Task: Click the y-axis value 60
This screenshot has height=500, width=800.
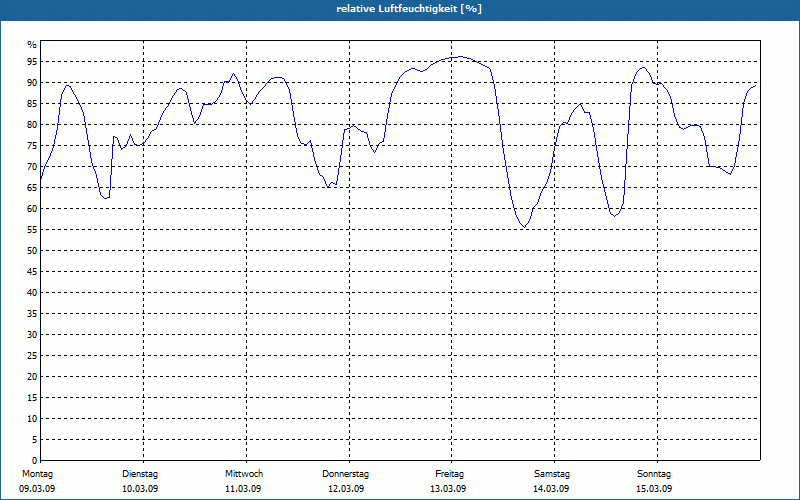Action: point(32,209)
